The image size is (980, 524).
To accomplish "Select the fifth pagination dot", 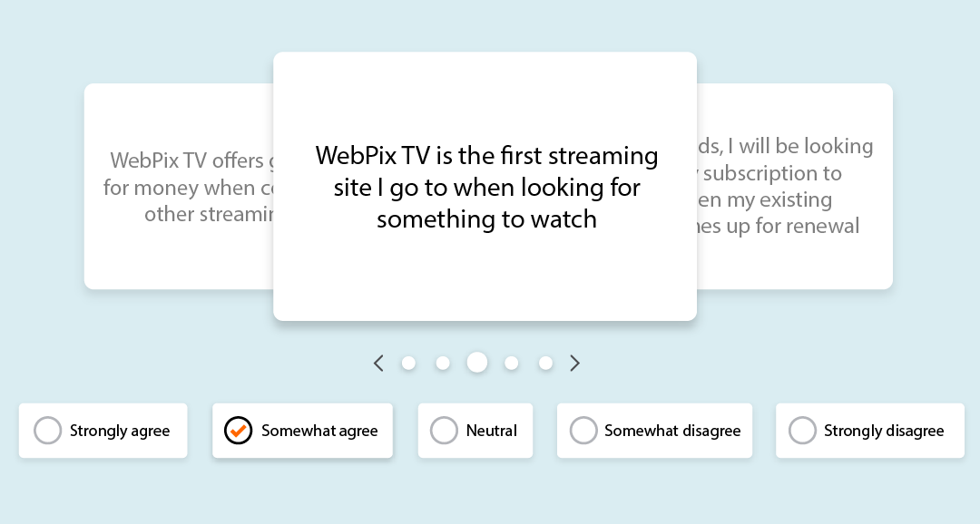I will (546, 363).
